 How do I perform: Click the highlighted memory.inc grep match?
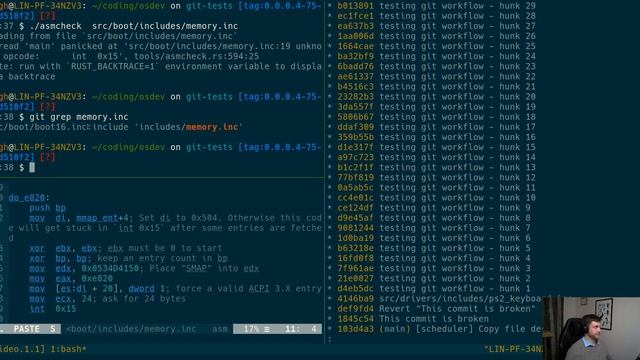(x=212, y=127)
